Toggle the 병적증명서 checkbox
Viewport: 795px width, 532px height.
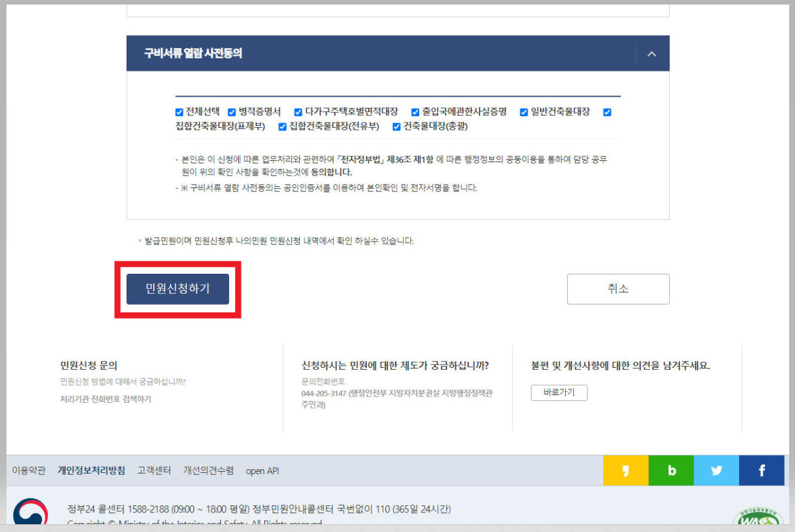pyautogui.click(x=232, y=112)
